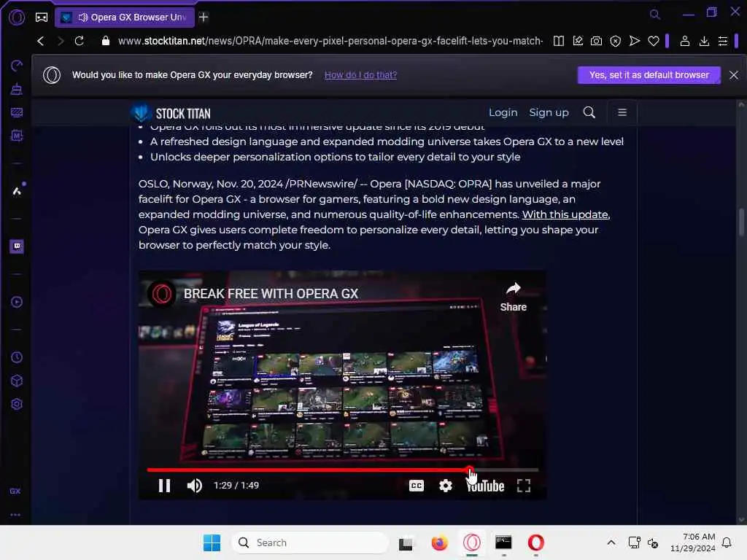This screenshot has height=560, width=747.
Task: Toggle closed captions CC button
Action: (416, 485)
